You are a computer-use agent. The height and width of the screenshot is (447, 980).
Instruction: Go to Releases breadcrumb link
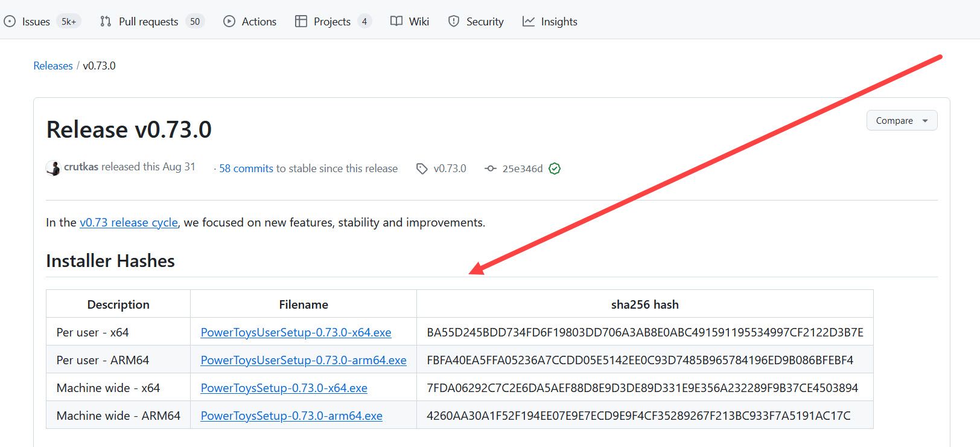click(x=53, y=66)
